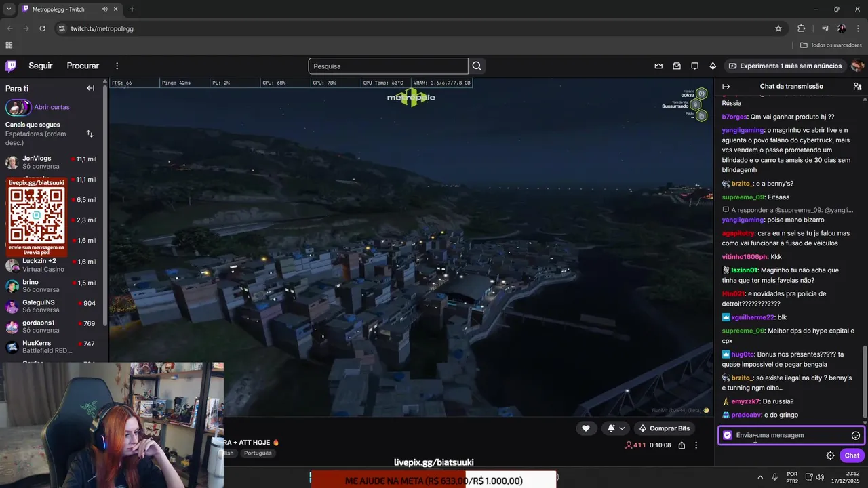Expand the notification options chevron
The image size is (868, 488).
pos(622,428)
